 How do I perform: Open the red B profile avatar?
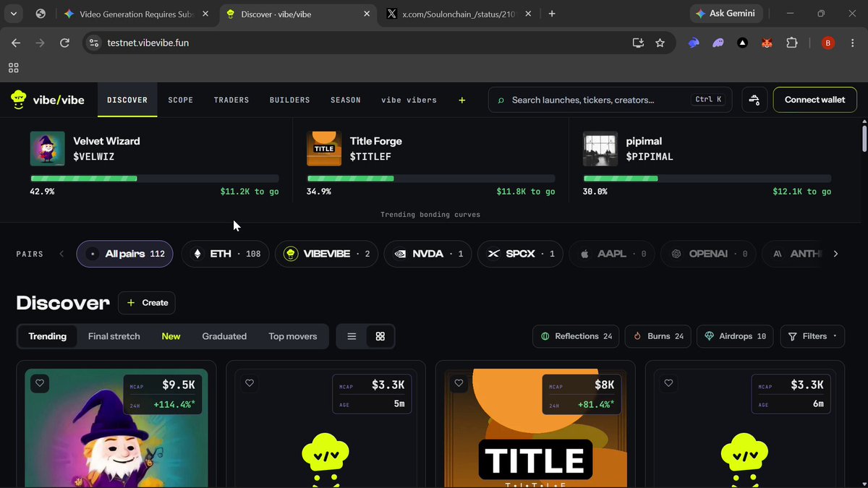pyautogui.click(x=828, y=43)
